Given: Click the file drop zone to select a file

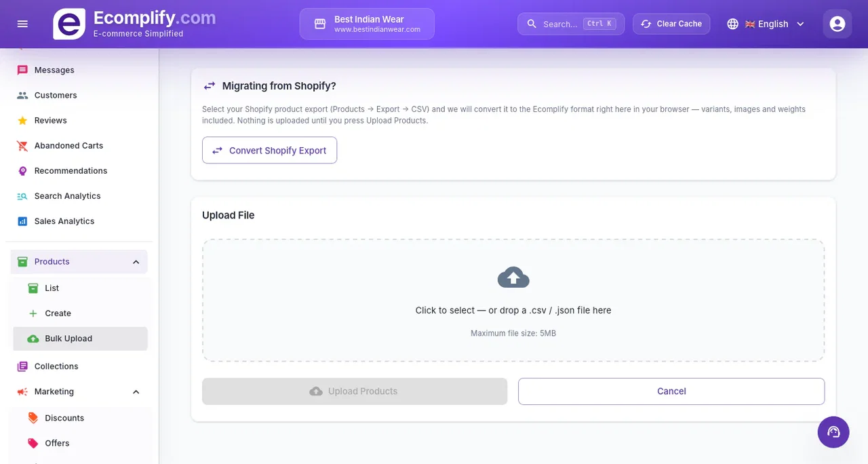Looking at the screenshot, I should pyautogui.click(x=513, y=301).
